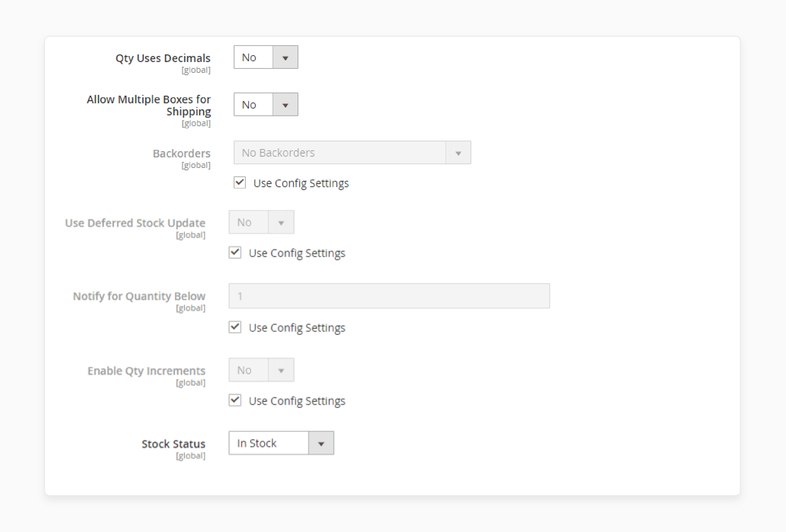Viewport: 786px width, 532px height.
Task: Click [global] scope text under Backorders
Action: [196, 165]
